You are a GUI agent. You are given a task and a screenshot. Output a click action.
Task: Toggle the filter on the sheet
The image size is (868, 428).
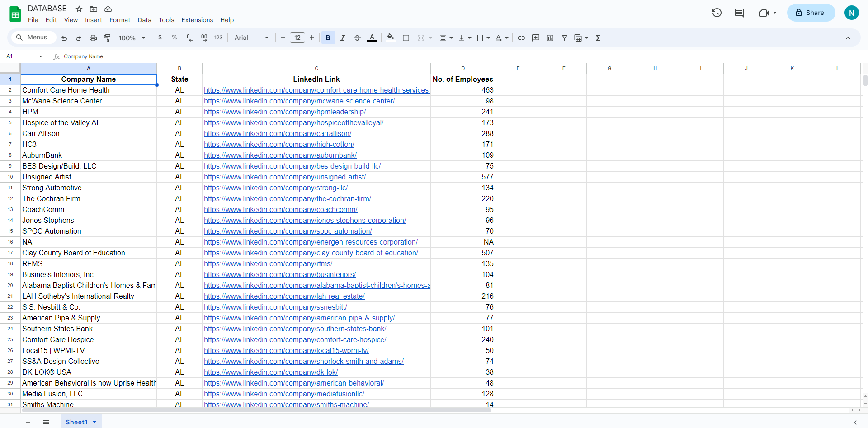565,38
